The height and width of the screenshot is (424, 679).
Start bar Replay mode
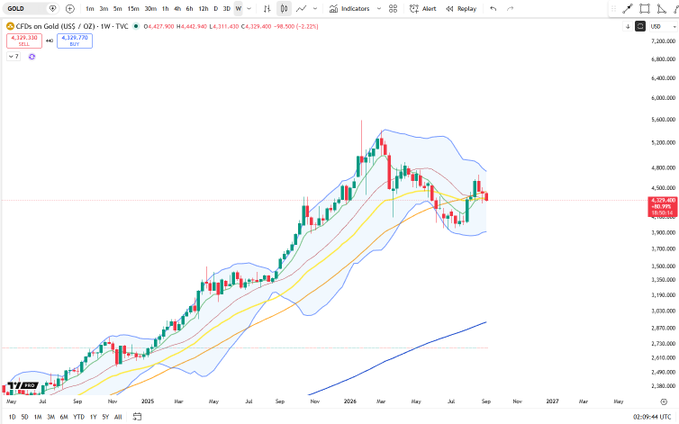(461, 9)
